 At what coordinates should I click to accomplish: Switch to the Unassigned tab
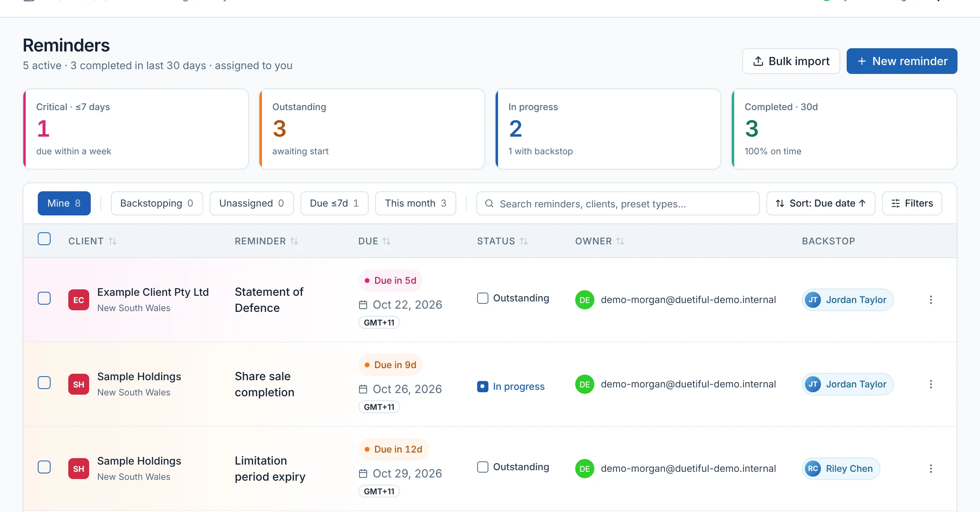click(x=251, y=203)
